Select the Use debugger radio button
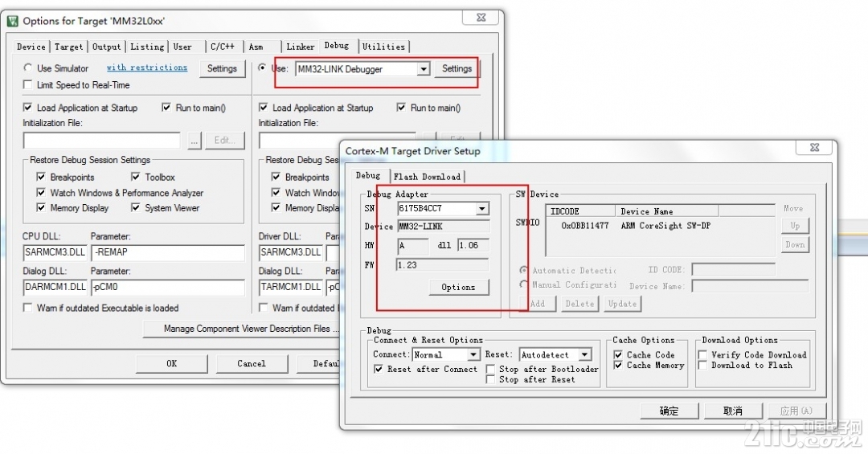Viewport: 868px width, 454px height. (262, 67)
